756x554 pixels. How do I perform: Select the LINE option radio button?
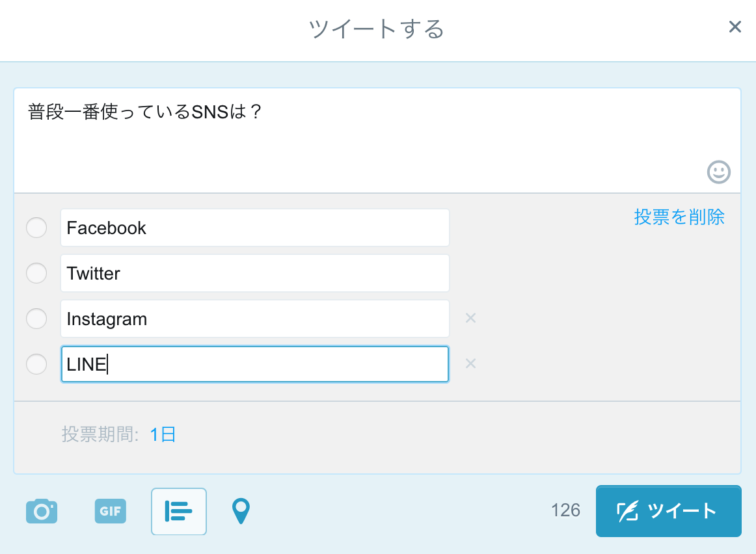coord(36,364)
